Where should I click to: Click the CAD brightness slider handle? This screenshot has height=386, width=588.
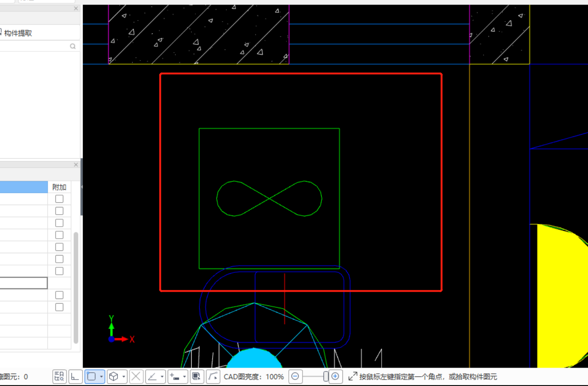(326, 376)
